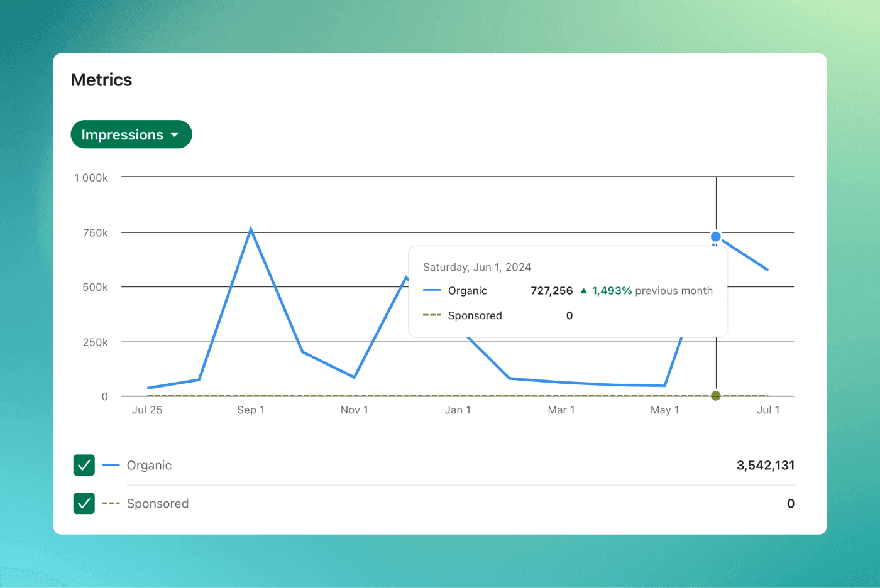This screenshot has height=588, width=880.
Task: Click the Organic total 3,542,131
Action: [765, 465]
